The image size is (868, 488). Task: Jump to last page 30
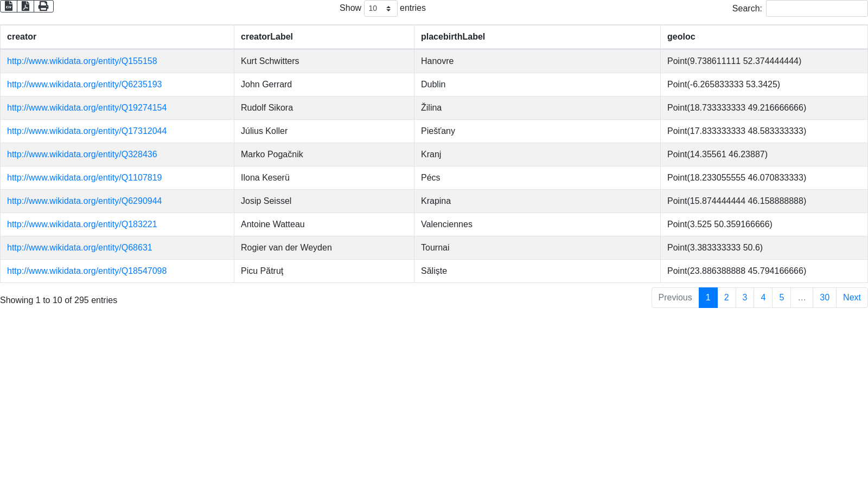[x=824, y=298]
